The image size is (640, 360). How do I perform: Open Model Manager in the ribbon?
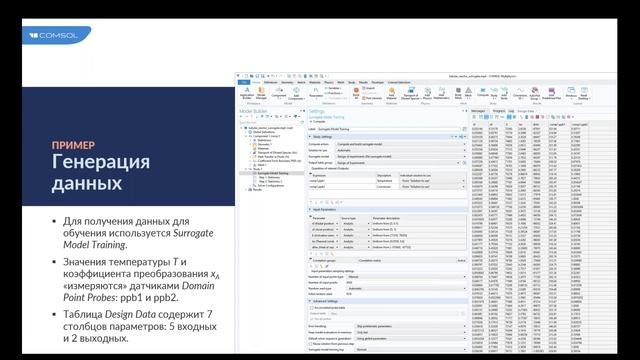[261, 93]
